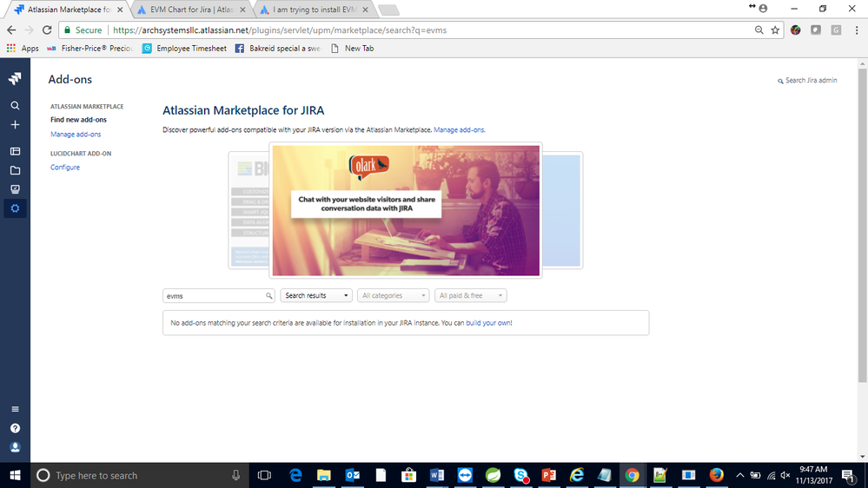Click the magnifier inside the evms search box
Viewport: 868px width, 488px height.
pos(269,296)
